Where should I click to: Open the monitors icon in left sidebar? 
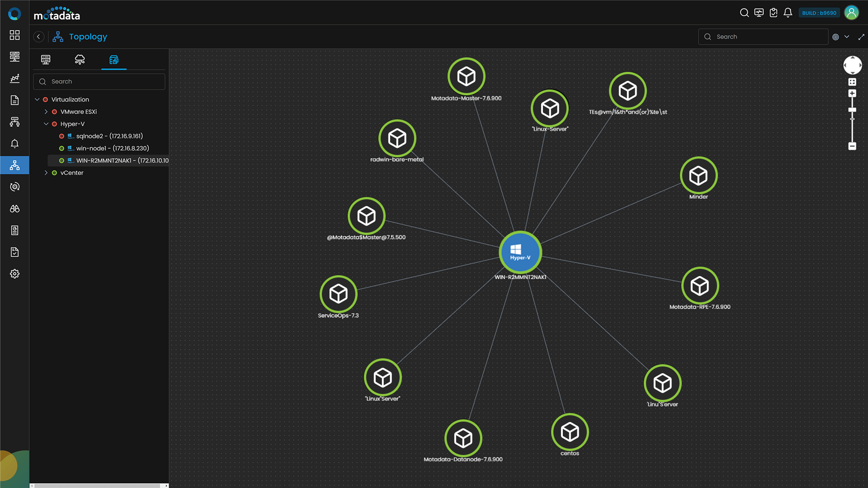[14, 56]
